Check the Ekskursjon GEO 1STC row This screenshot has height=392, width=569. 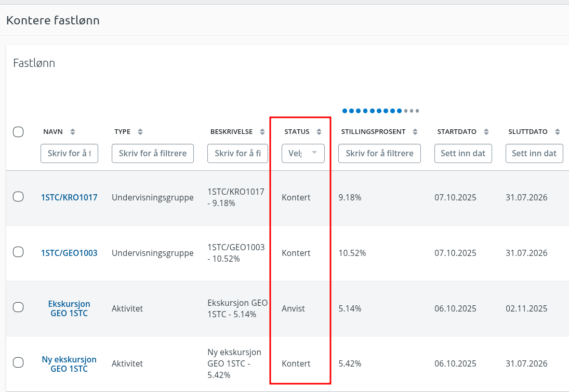[x=18, y=307]
